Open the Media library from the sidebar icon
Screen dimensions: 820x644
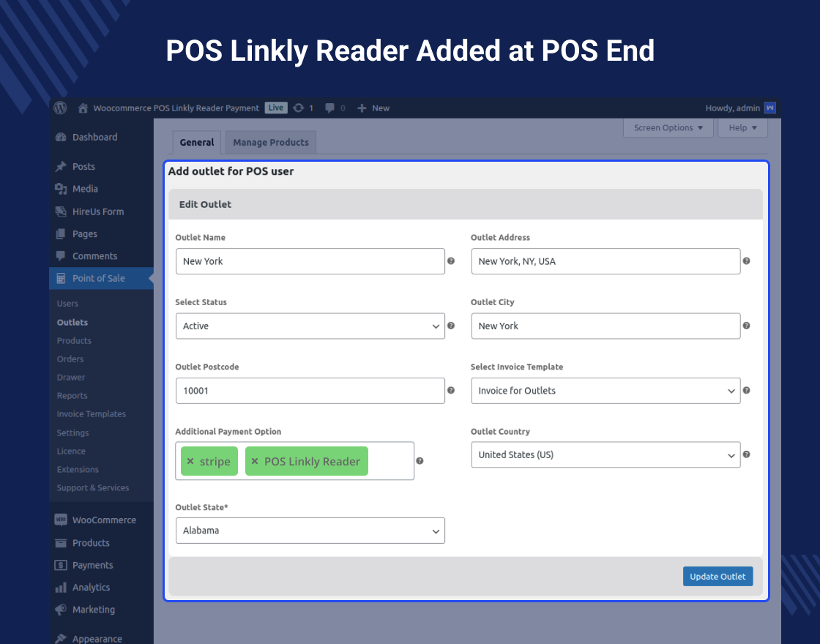click(x=61, y=189)
